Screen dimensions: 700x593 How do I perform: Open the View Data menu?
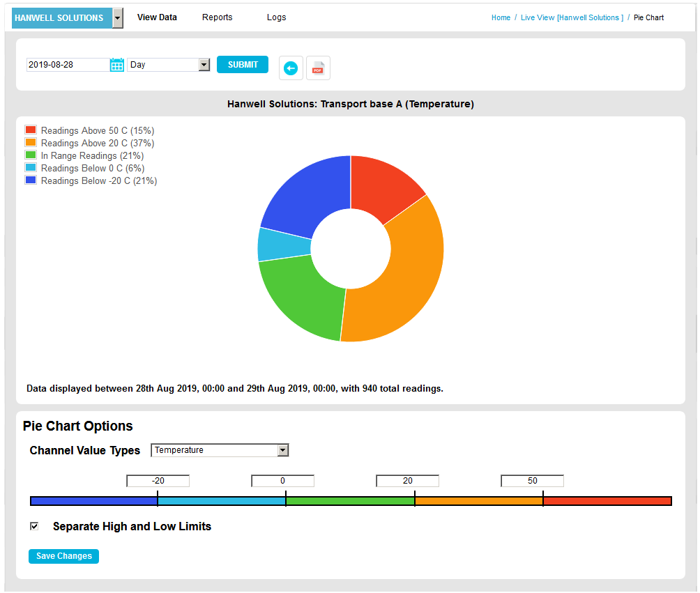click(x=157, y=17)
